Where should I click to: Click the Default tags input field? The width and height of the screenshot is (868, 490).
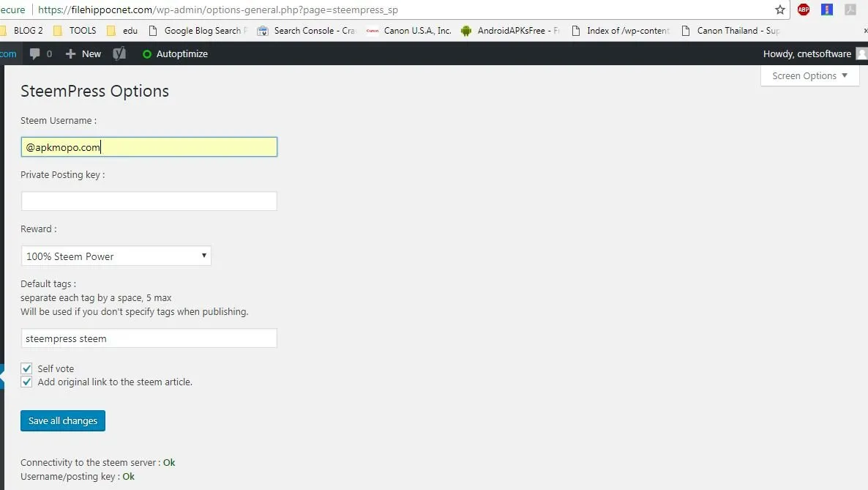coord(149,338)
